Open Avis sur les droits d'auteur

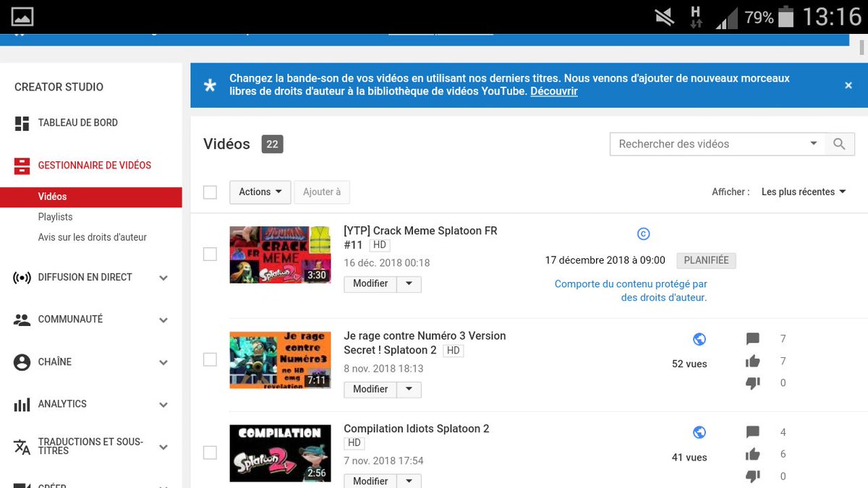pos(93,237)
